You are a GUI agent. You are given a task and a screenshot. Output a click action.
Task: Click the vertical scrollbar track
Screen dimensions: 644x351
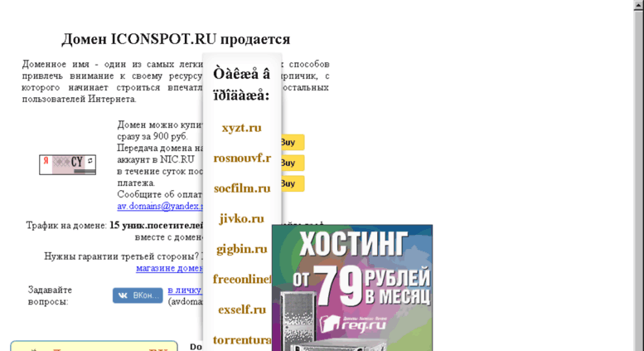tap(639, 181)
